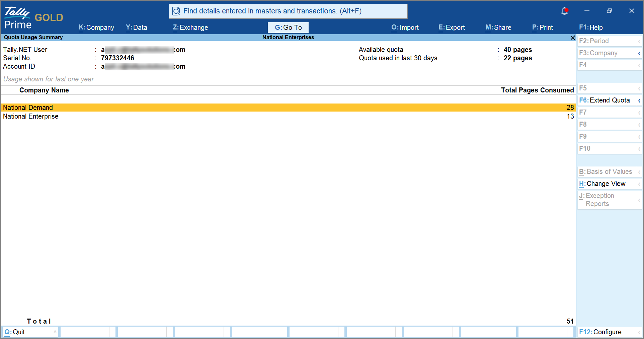This screenshot has width=644, height=339.
Task: Open the K: Company menu
Action: tap(96, 27)
